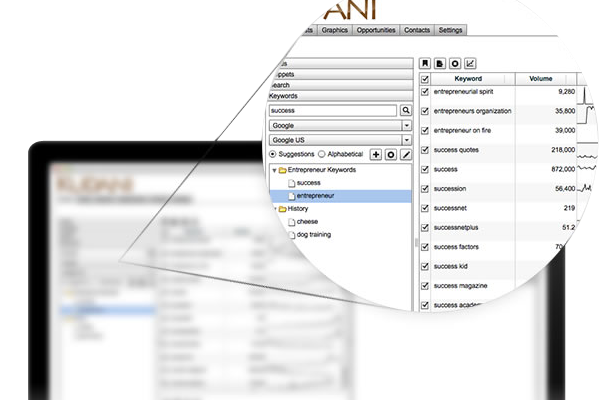
Task: Switch to the Opportunities tab
Action: (x=376, y=30)
